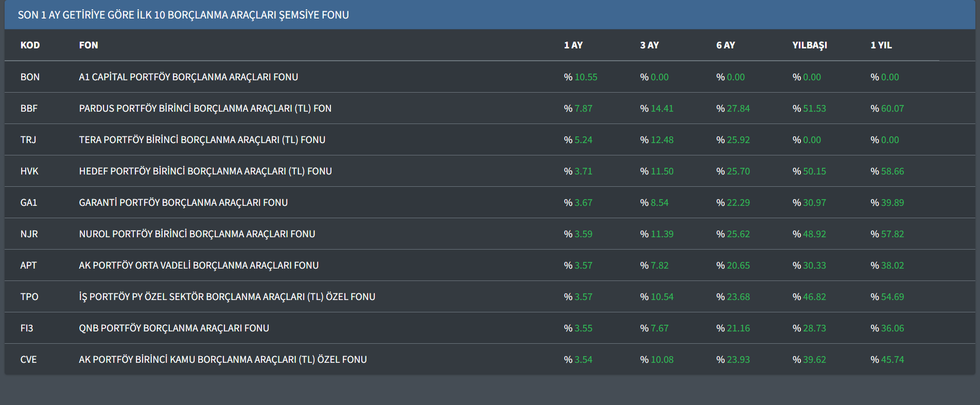Sort by the 1 AY column header
Image resolution: width=980 pixels, height=405 pixels.
click(573, 45)
